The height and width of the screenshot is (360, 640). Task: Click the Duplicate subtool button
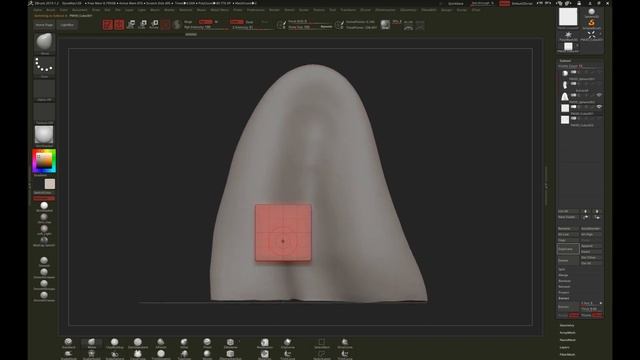(x=568, y=249)
